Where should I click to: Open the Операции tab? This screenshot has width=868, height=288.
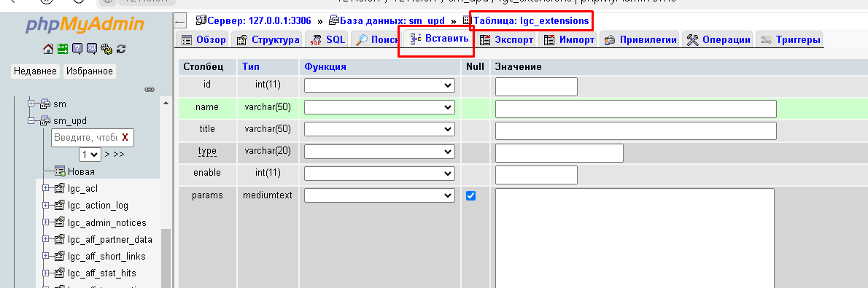pyautogui.click(x=718, y=39)
